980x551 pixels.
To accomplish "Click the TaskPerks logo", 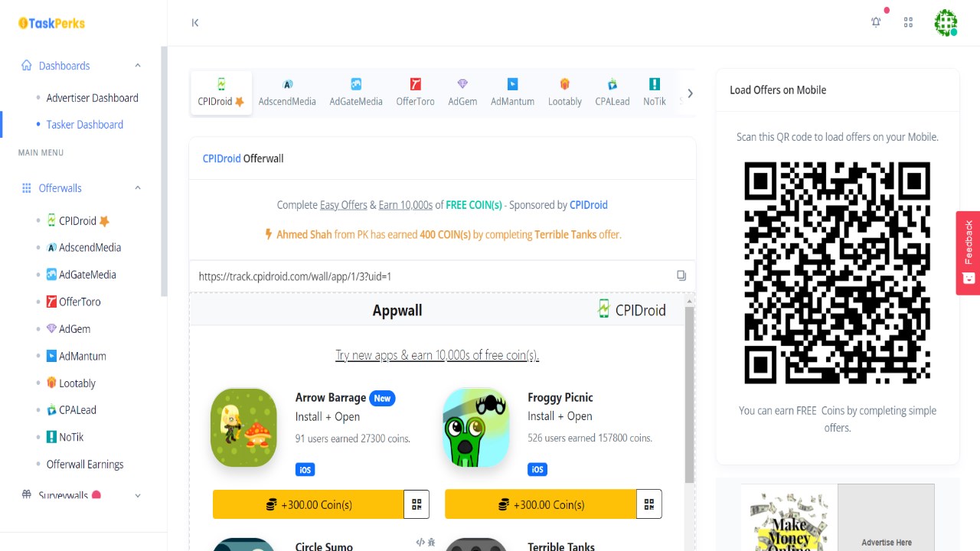I will [51, 23].
